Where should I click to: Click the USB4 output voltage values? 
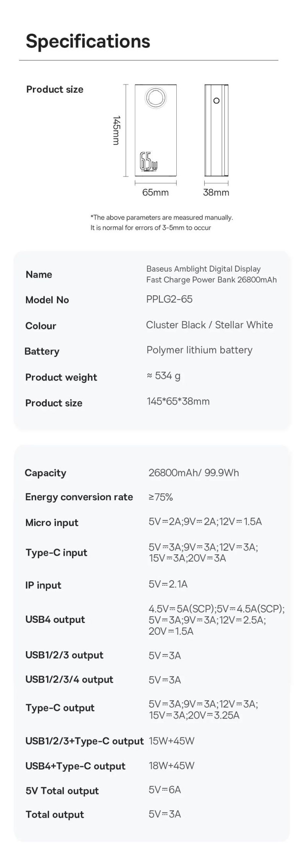point(216,620)
